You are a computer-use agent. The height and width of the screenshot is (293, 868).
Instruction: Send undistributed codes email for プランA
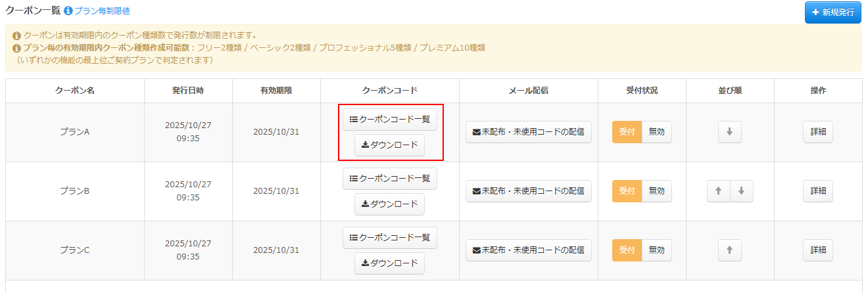point(528,132)
